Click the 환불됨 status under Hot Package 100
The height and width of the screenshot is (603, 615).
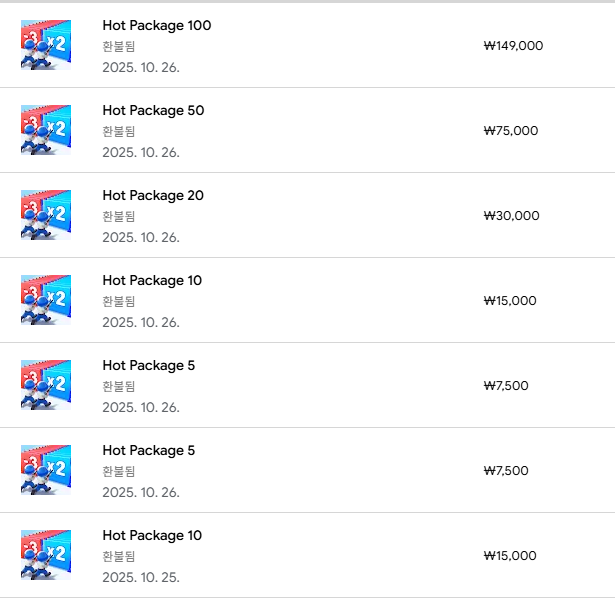tap(118, 46)
